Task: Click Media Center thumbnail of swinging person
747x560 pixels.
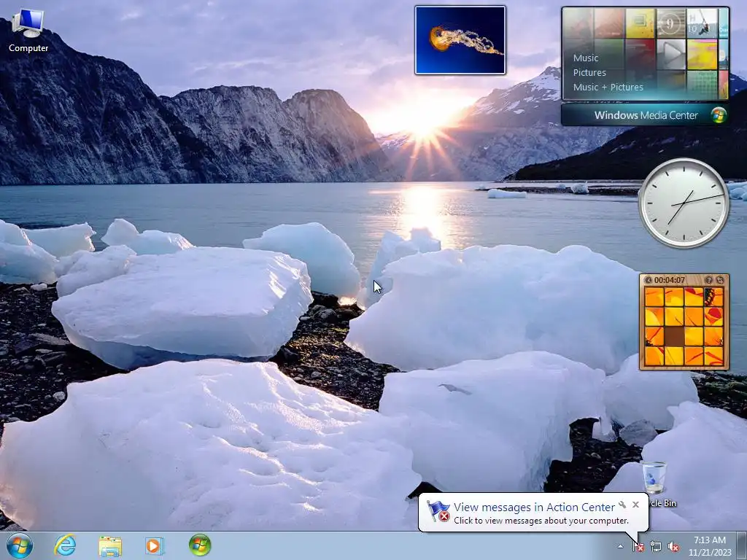Action: pyautogui.click(x=703, y=23)
